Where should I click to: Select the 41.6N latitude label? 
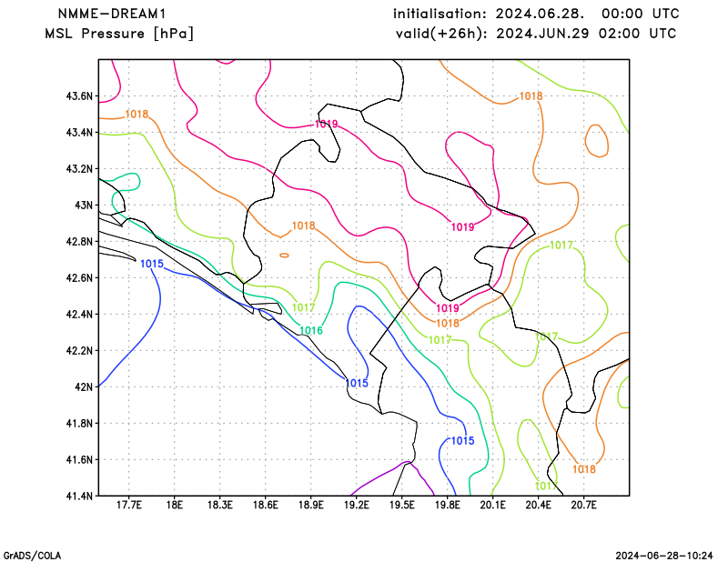coord(79,460)
